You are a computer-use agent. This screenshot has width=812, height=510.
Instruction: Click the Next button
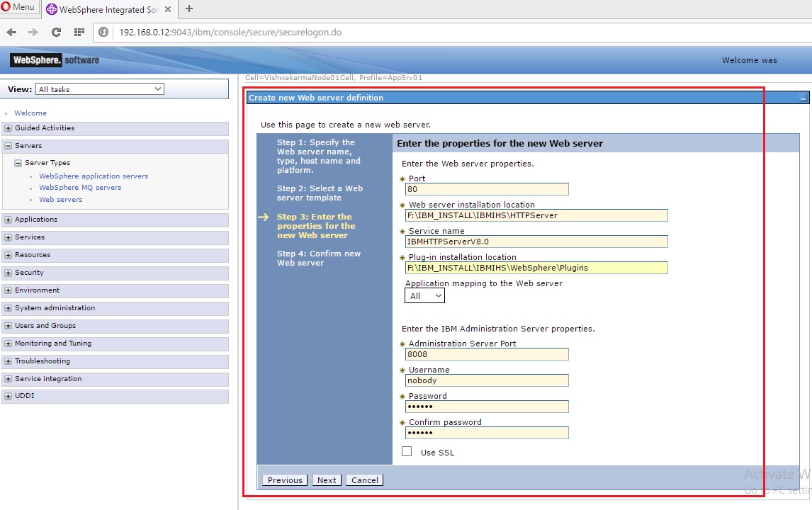tap(326, 480)
